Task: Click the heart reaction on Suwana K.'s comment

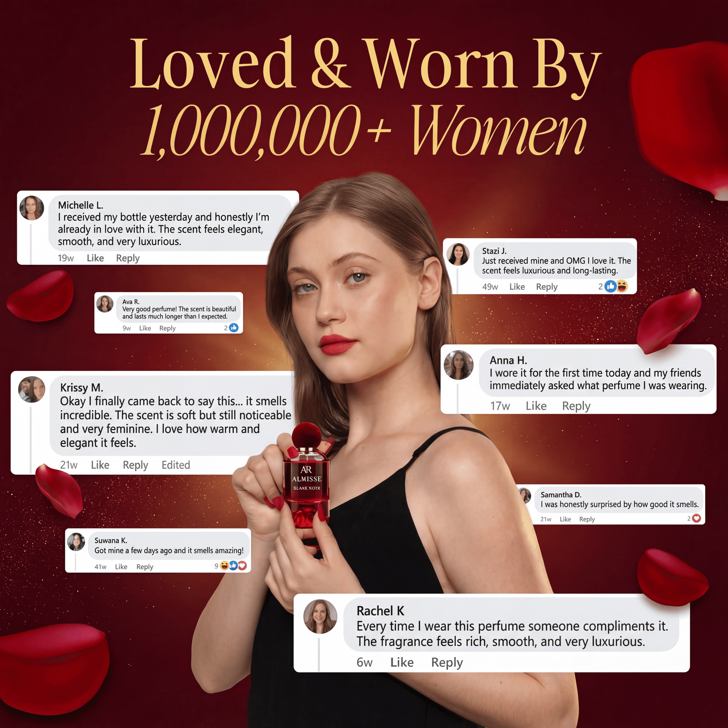Action: pos(242,566)
